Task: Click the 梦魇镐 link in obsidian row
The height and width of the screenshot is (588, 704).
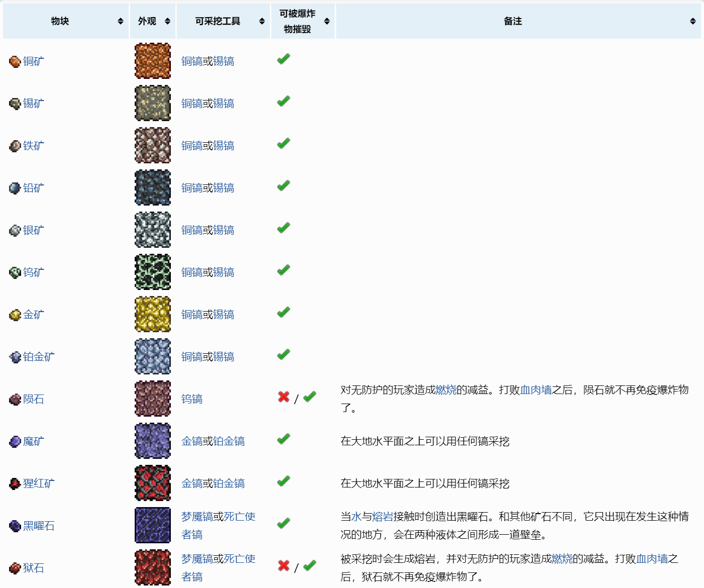Action: tap(197, 517)
